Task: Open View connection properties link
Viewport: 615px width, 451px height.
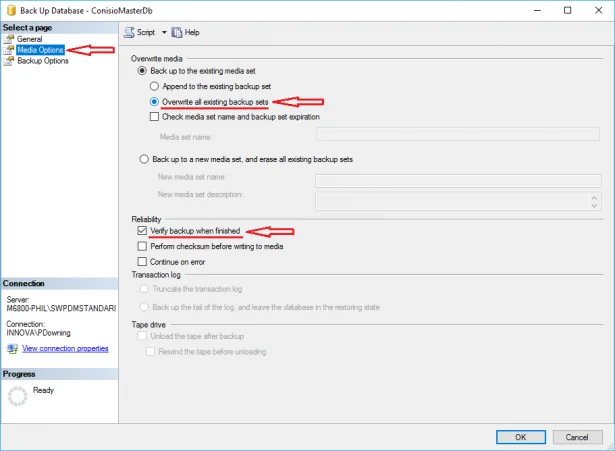Action: [x=65, y=348]
